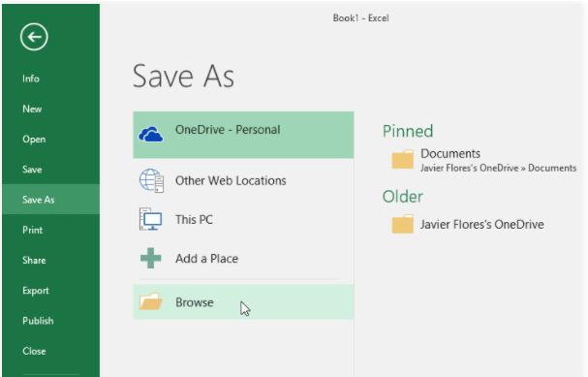Screen dimensions: 588x377
Task: Select Publish in the sidebar
Action: tap(51, 321)
